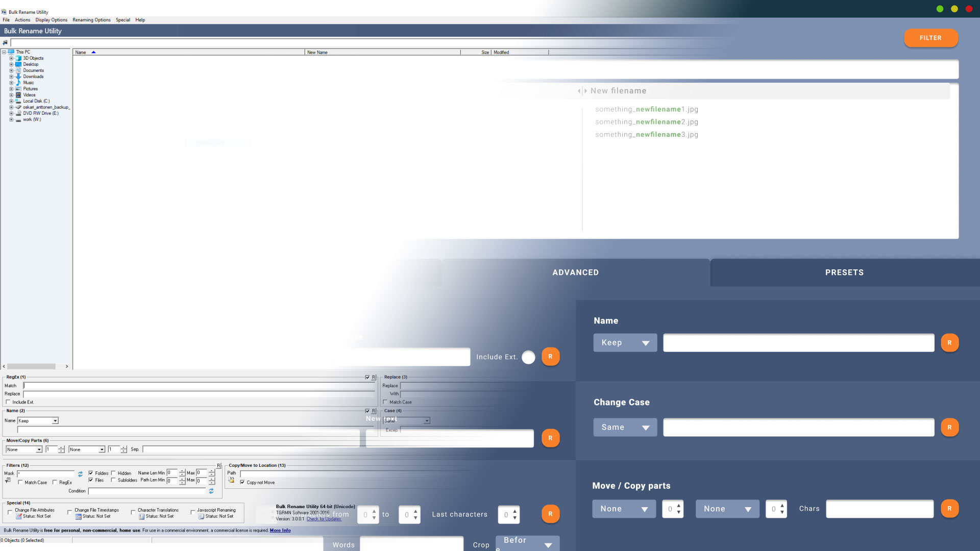Open the Renaming Options menu

coord(91,20)
